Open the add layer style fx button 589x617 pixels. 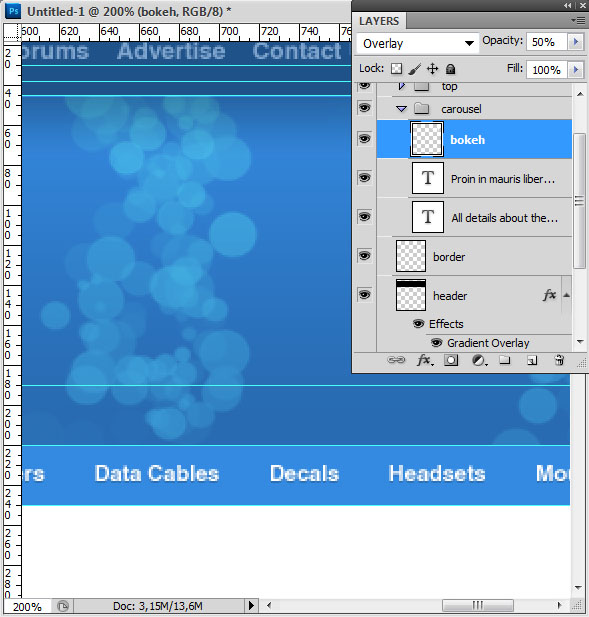point(425,360)
